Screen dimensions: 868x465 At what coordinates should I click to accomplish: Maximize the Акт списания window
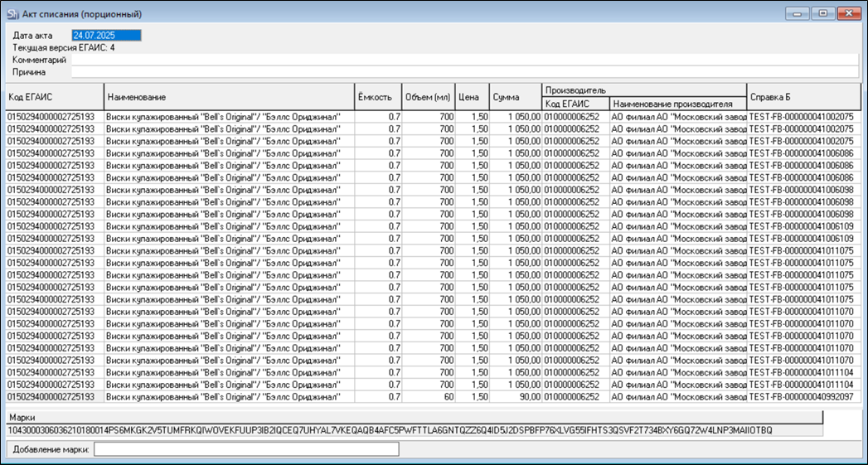pyautogui.click(x=822, y=13)
